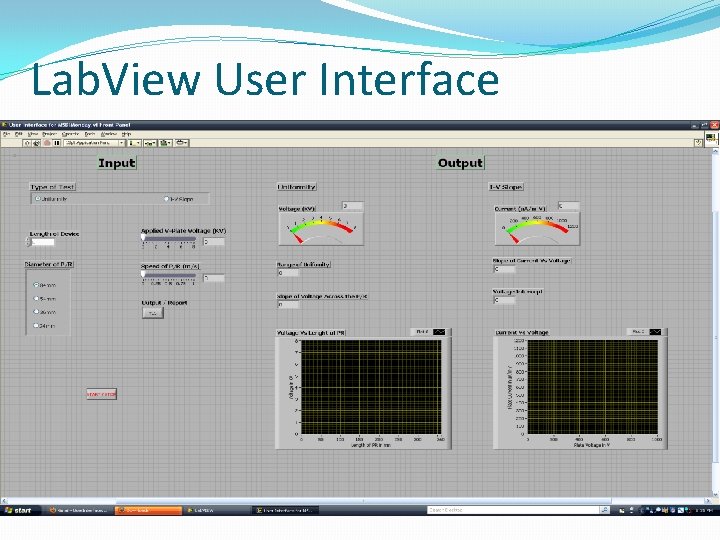The width and height of the screenshot is (720, 540).
Task: Click the VI connector icon at top right
Action: tap(712, 139)
